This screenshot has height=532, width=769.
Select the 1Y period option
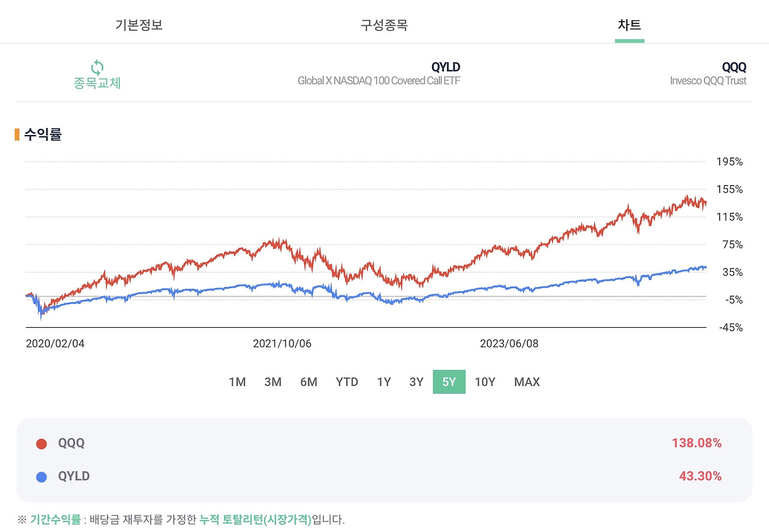tap(384, 381)
